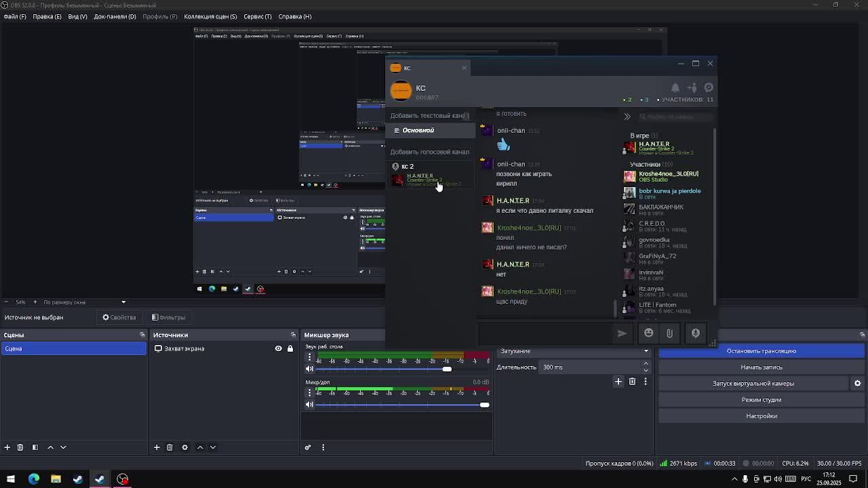Screen dimensions: 868x488
Task: Increase transition duration with up arrow
Action: coord(646,364)
